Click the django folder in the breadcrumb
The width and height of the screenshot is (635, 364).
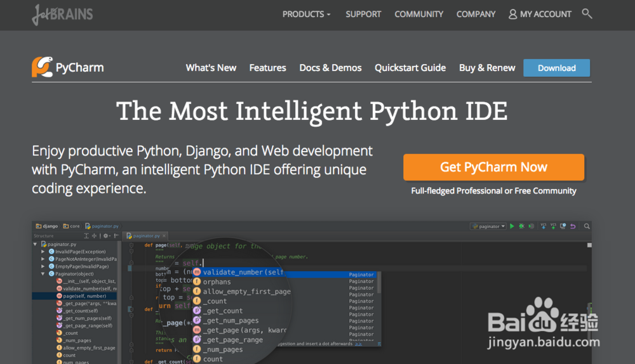click(47, 226)
